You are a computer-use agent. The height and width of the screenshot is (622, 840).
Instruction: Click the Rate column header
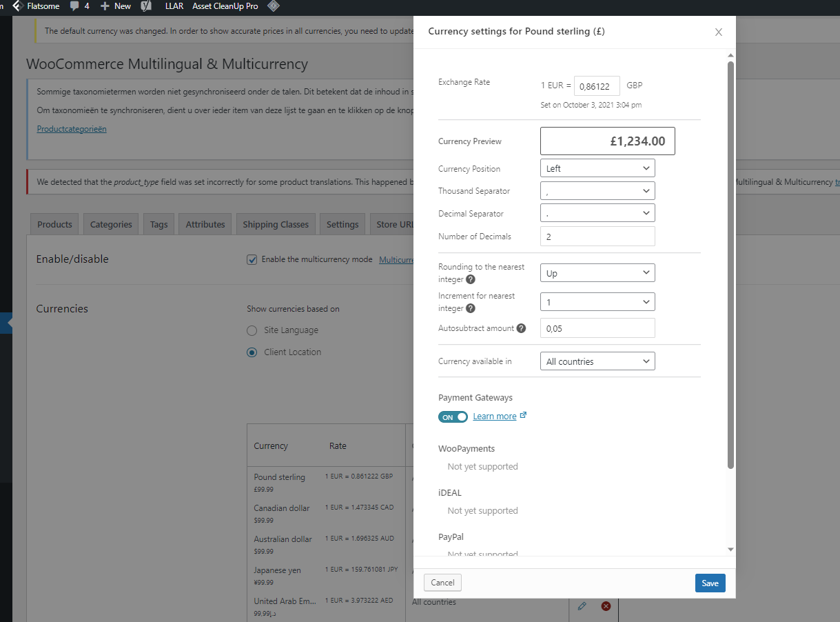click(x=338, y=446)
